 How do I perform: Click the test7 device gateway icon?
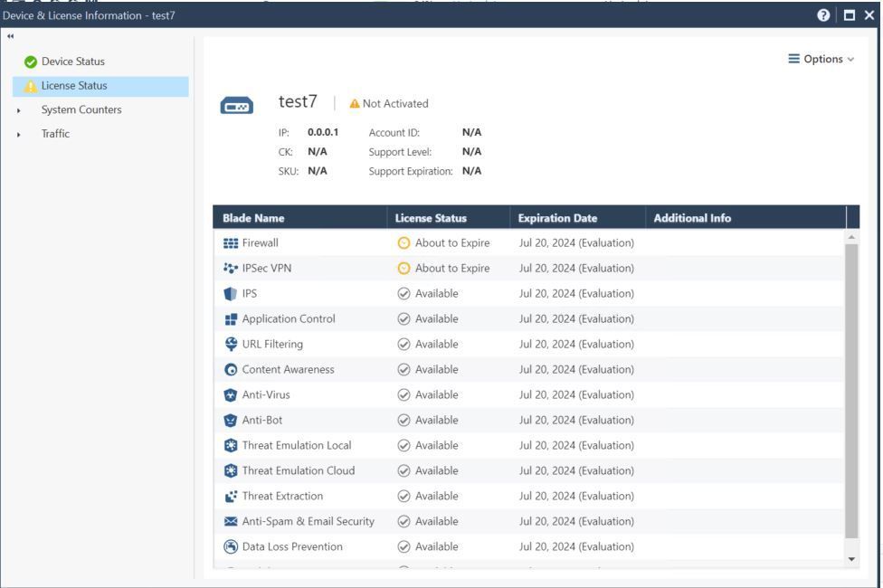237,107
